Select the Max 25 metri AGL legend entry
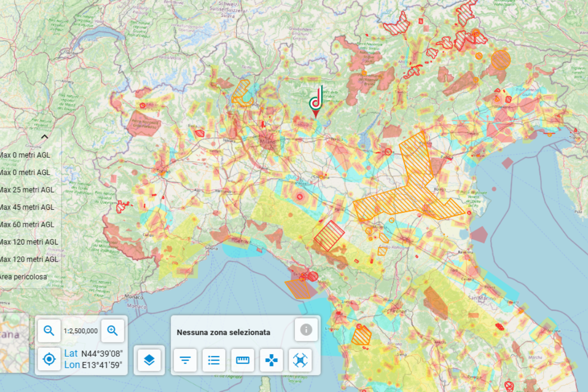This screenshot has width=588, height=392. [x=27, y=190]
